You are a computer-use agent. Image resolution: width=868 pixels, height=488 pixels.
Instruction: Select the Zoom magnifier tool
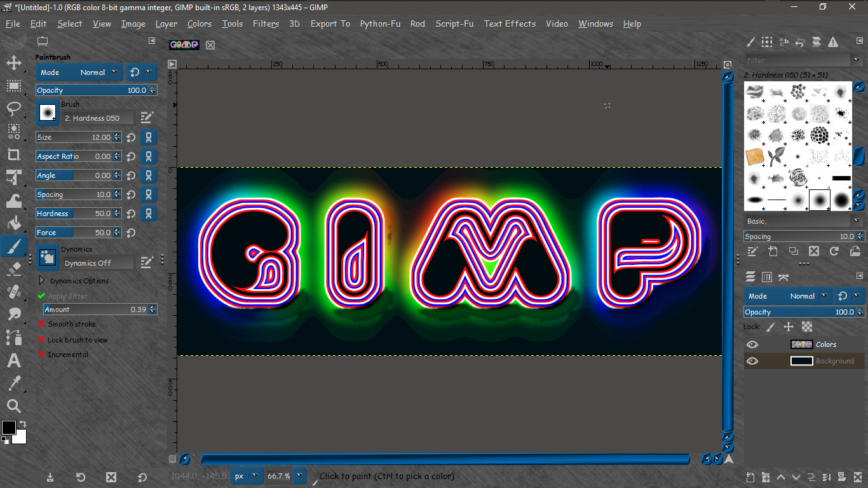13,406
